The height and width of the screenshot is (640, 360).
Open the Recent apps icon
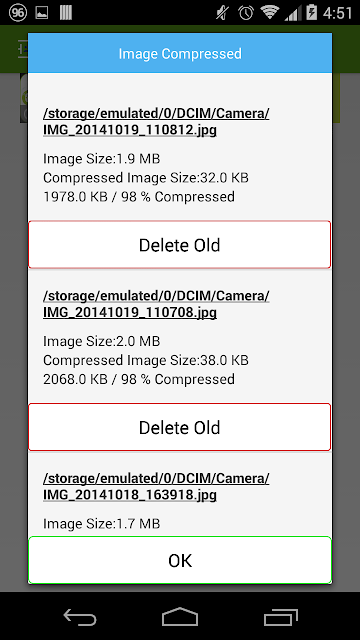tap(281, 617)
